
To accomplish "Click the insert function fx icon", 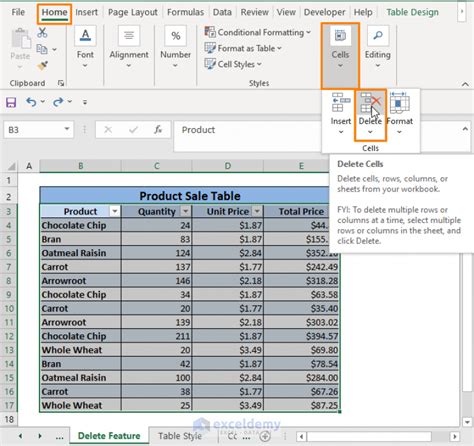I will [x=158, y=130].
